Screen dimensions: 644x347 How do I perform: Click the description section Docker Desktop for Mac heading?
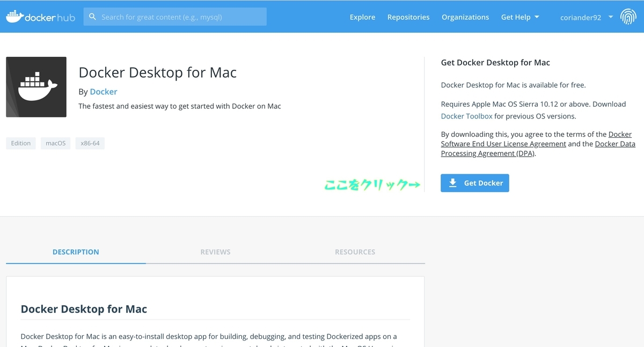84,309
